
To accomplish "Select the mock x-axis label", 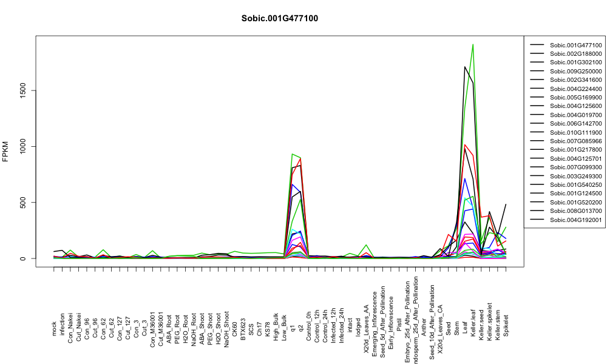I will 54,329.
